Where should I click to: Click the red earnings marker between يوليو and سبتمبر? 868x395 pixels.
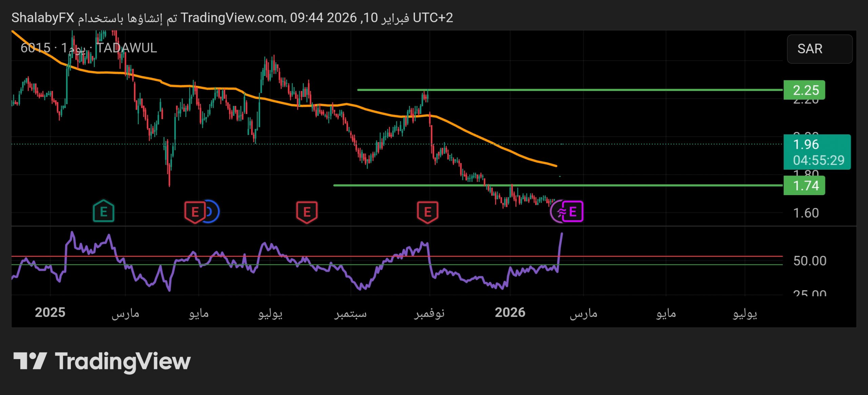(x=307, y=212)
